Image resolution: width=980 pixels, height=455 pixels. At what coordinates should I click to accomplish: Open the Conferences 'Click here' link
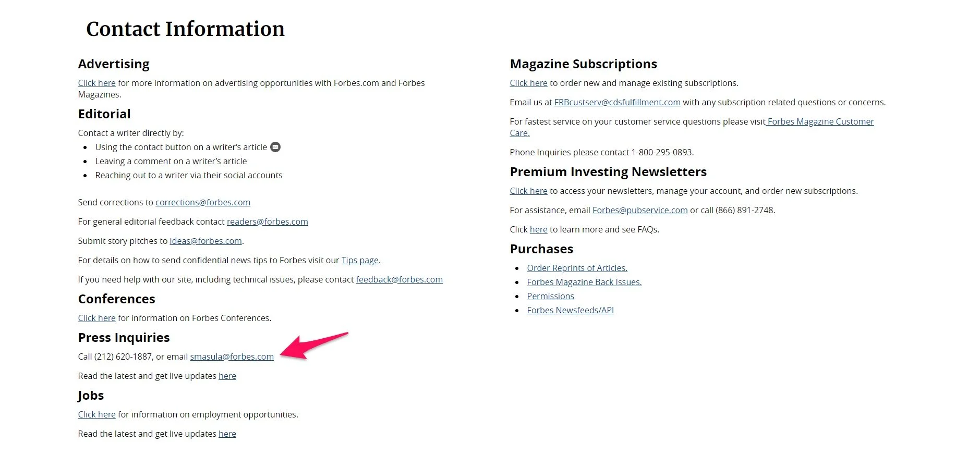click(97, 318)
